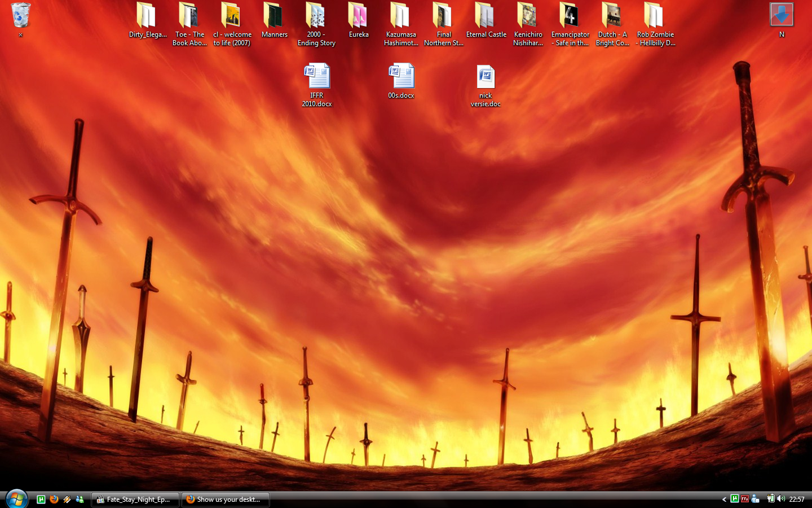Click the '00s.docx' file name label
812x508 pixels.
(x=401, y=95)
